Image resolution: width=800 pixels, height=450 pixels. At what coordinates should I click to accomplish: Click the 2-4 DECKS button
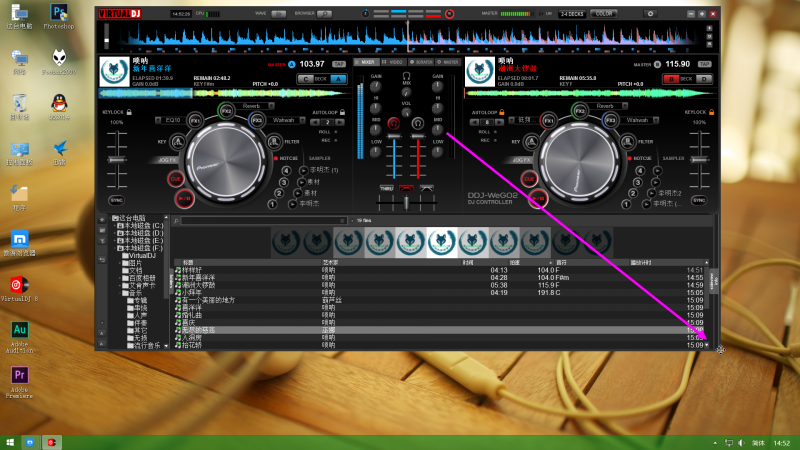coord(573,14)
